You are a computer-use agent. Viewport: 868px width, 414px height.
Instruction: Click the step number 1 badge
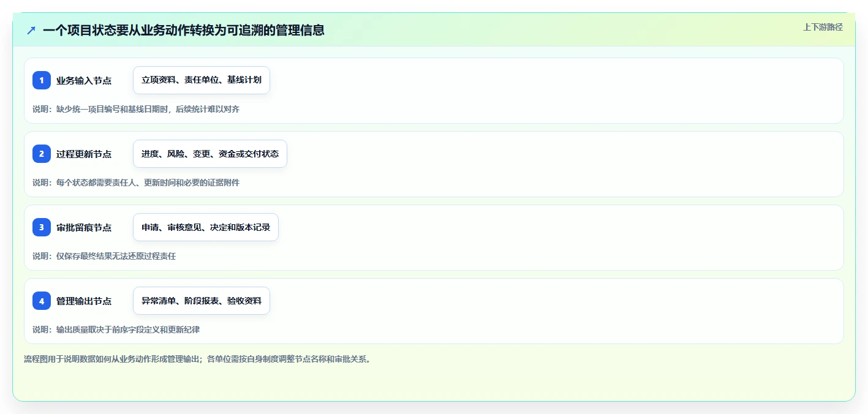tap(42, 80)
